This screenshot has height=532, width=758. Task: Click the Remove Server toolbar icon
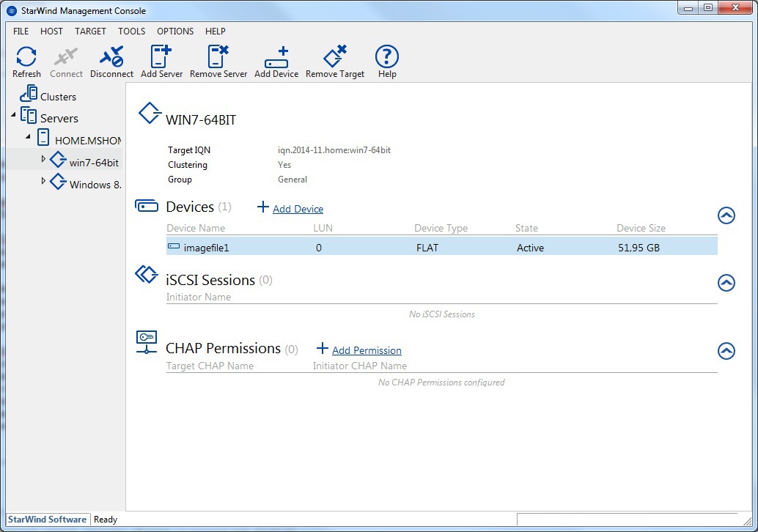pyautogui.click(x=218, y=56)
